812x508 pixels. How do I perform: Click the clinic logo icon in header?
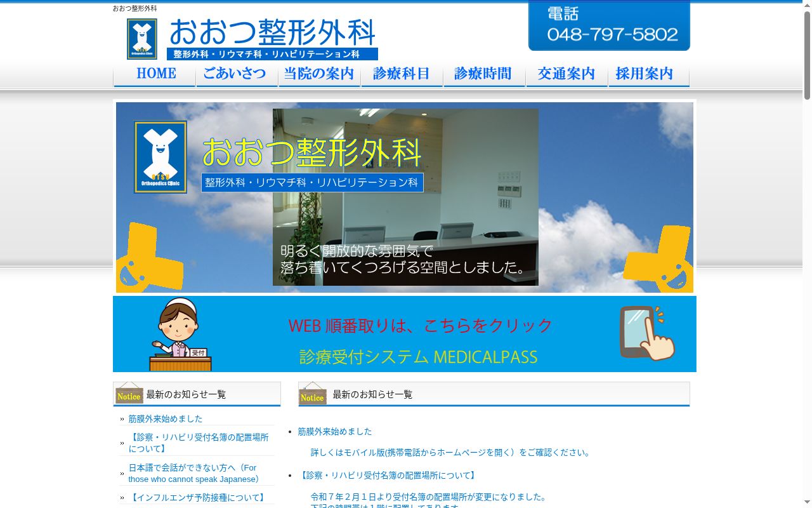point(142,39)
